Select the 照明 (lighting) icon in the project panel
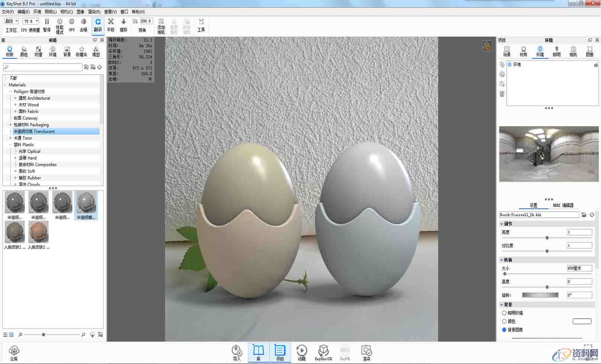The image size is (601, 364). (x=557, y=51)
